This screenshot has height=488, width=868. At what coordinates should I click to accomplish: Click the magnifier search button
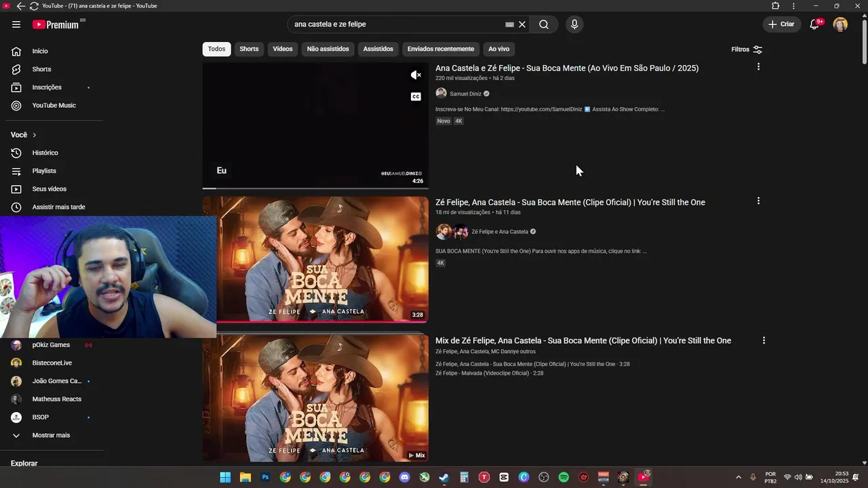click(544, 24)
